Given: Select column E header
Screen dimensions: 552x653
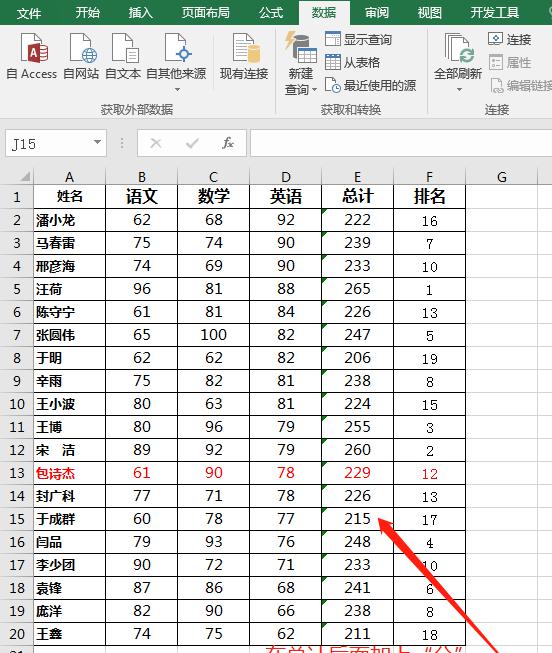Looking at the screenshot, I should [357, 177].
